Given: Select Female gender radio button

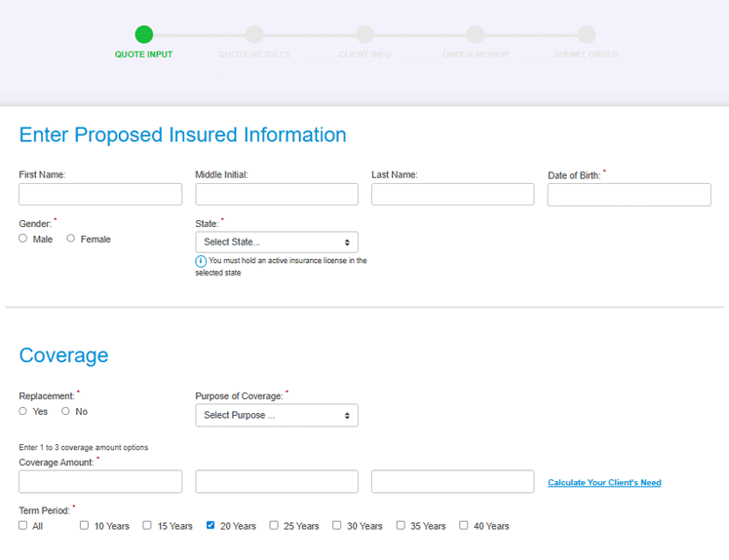Looking at the screenshot, I should [71, 239].
